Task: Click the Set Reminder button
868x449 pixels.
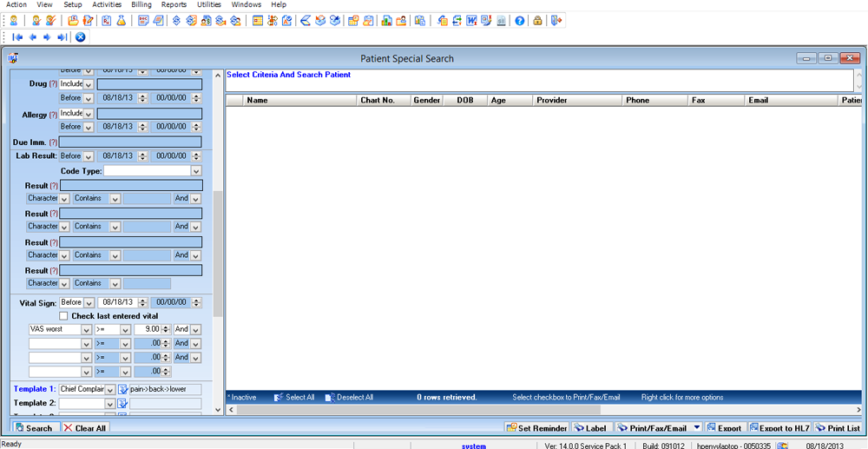Action: click(x=536, y=428)
